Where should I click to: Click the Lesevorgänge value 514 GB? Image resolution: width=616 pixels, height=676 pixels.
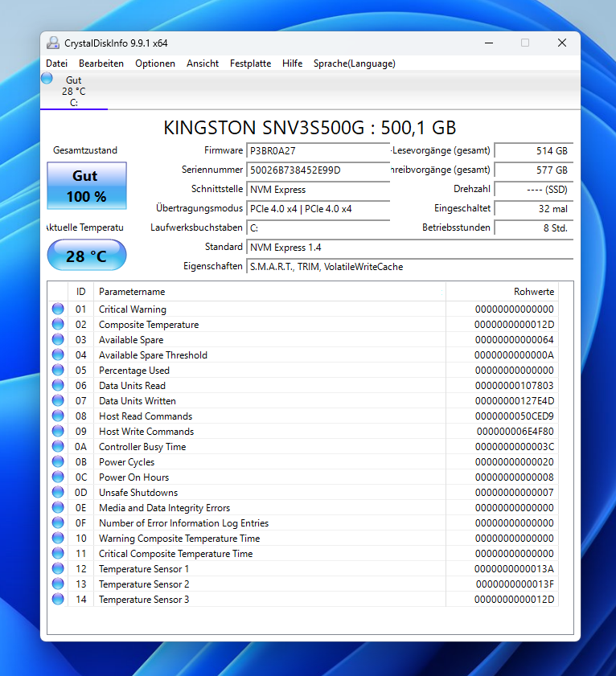click(x=534, y=151)
